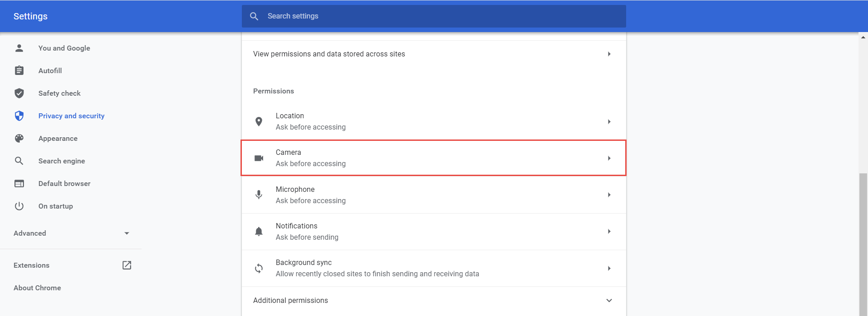This screenshot has height=316, width=868.
Task: Open About Chrome page
Action: pyautogui.click(x=37, y=288)
